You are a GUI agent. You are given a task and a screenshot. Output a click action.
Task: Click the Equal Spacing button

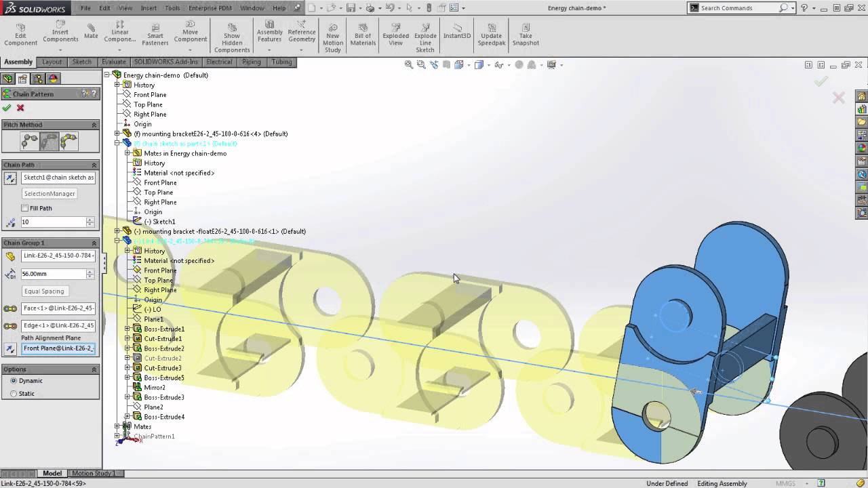pos(44,291)
